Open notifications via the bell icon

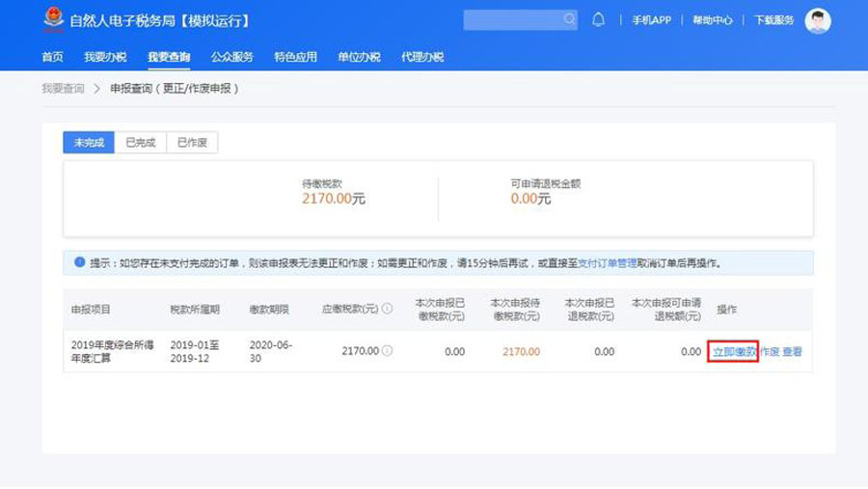click(x=598, y=19)
